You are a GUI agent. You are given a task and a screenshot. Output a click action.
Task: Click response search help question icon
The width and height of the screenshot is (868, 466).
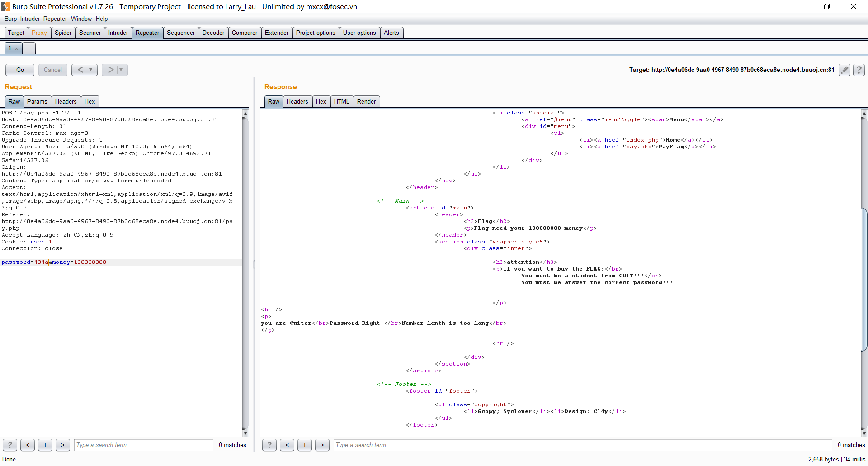tap(269, 445)
